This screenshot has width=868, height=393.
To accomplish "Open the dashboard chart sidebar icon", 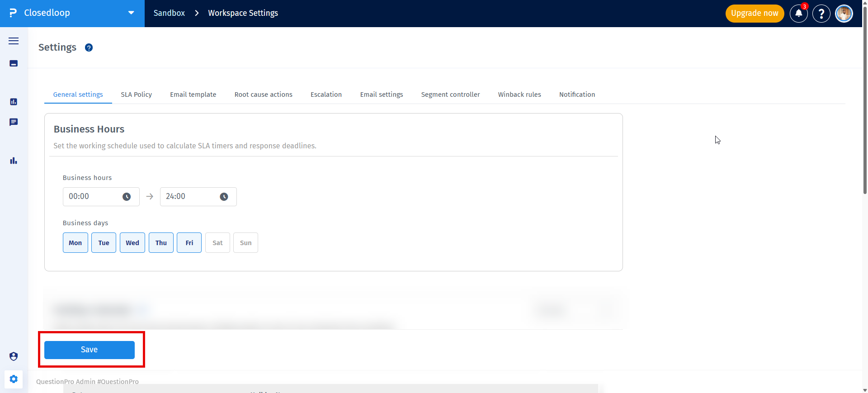I will click(14, 102).
